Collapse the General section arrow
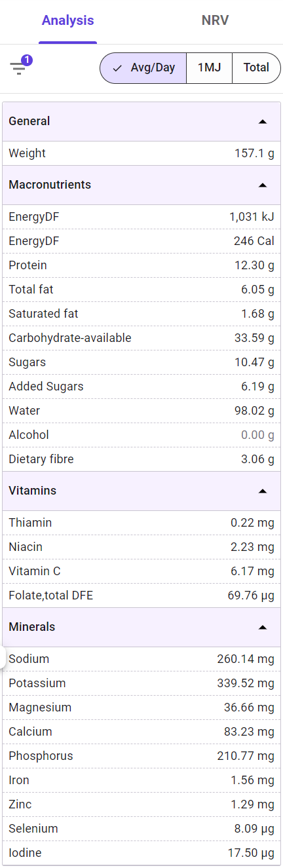283x868 pixels. point(263,121)
